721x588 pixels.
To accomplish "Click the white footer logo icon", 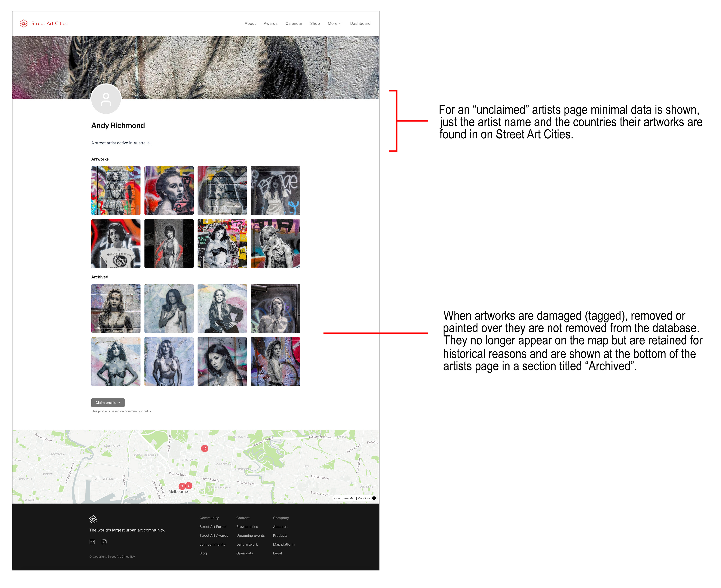I will pyautogui.click(x=93, y=519).
